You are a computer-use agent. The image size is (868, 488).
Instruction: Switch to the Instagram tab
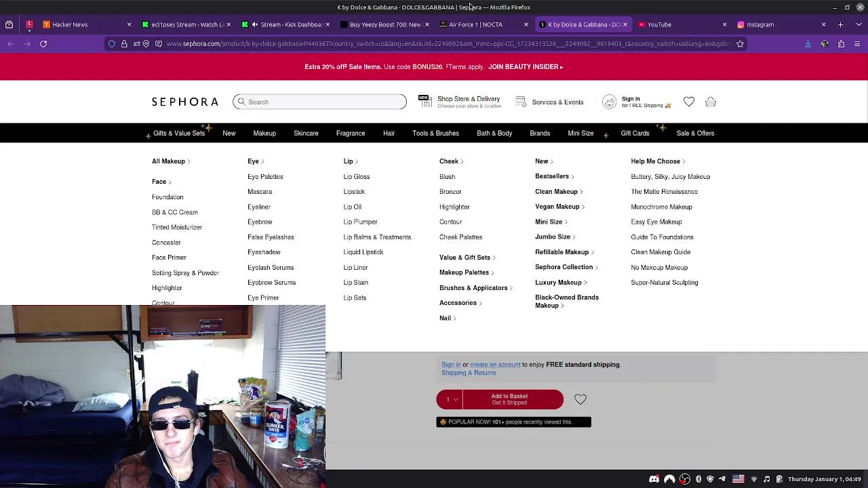click(x=780, y=24)
